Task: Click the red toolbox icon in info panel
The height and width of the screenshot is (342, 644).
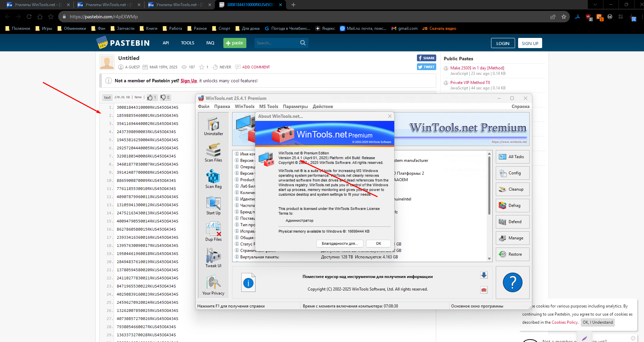Action: coord(484,290)
